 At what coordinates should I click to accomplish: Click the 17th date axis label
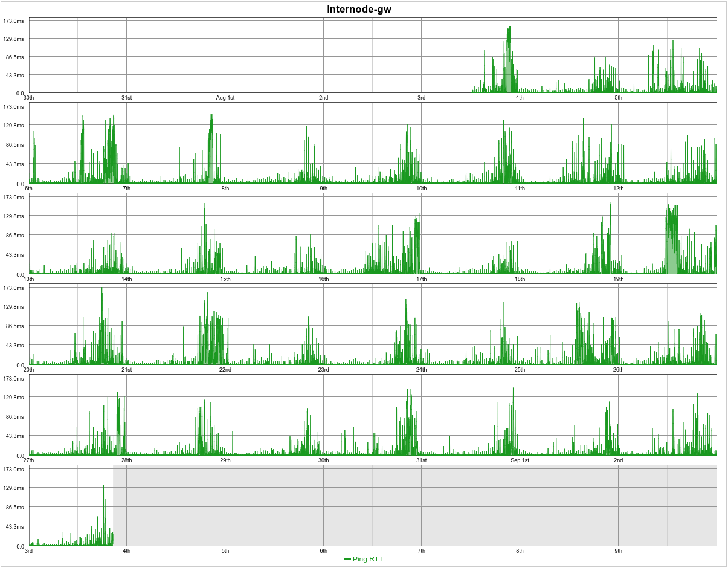click(x=422, y=279)
